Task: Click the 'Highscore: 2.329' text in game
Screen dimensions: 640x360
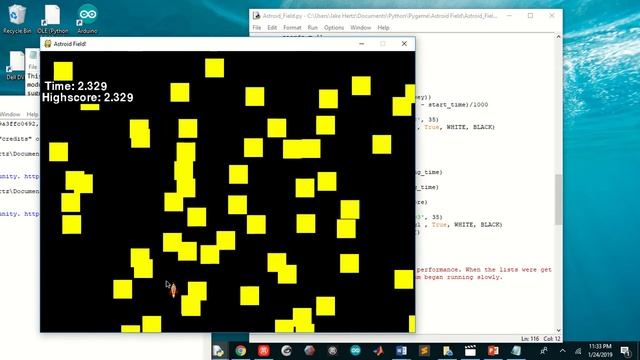Action: coord(88,98)
